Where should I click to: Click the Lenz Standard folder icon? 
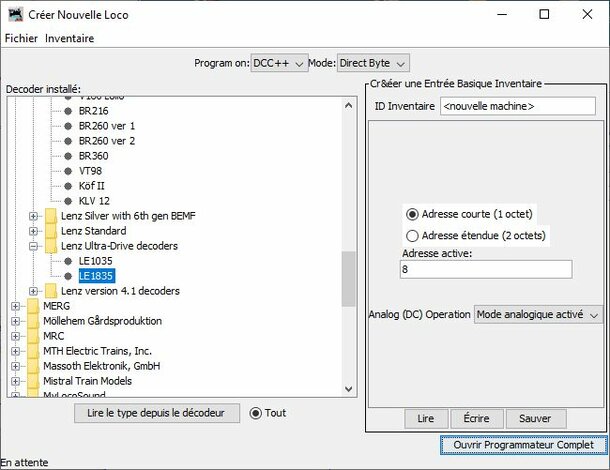(51, 231)
